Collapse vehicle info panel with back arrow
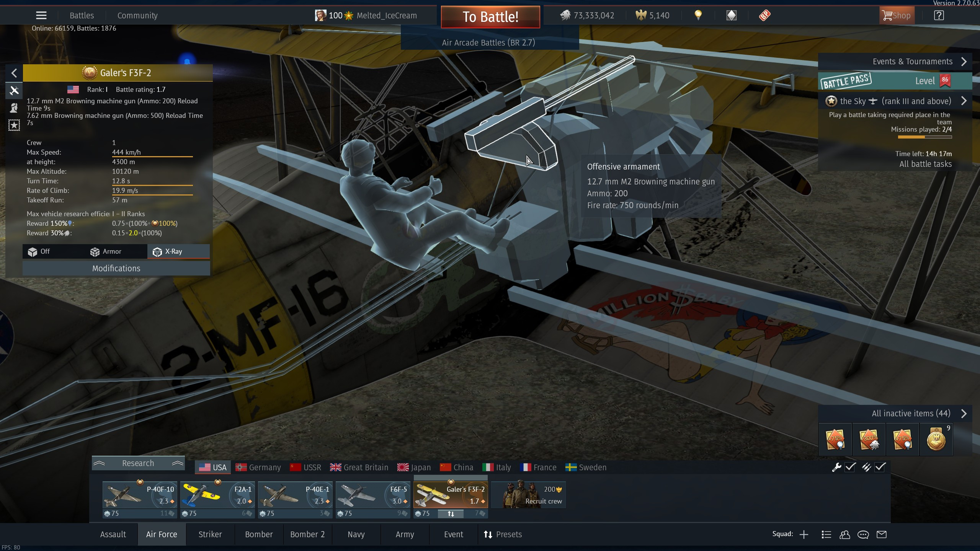This screenshot has width=980, height=551. [14, 73]
